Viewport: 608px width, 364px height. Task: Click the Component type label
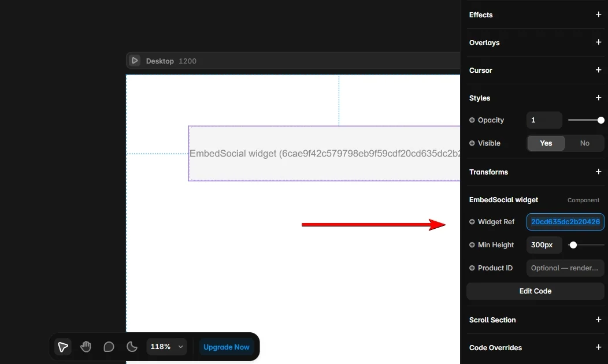(583, 200)
